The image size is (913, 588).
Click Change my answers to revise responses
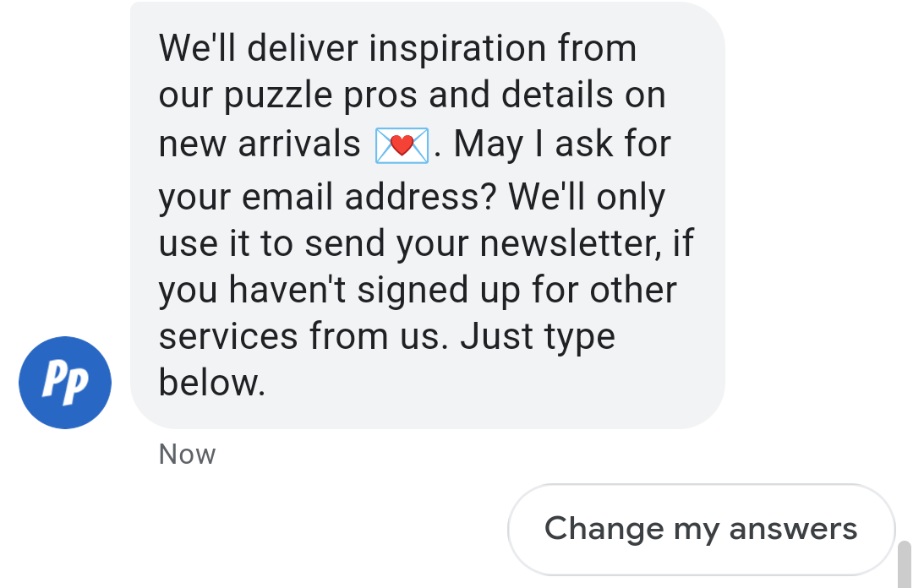point(701,529)
